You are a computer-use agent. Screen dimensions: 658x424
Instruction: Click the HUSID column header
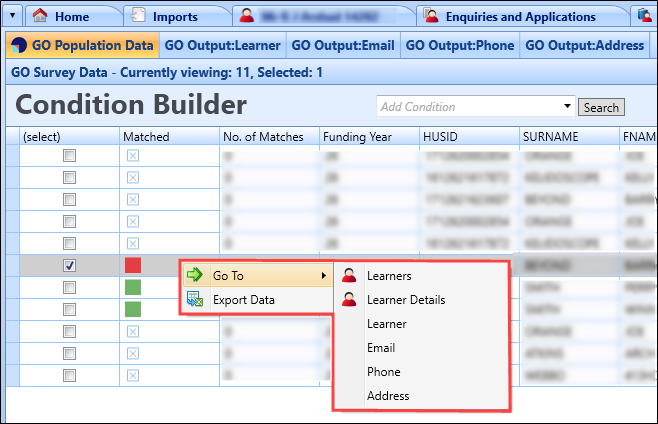(x=469, y=136)
